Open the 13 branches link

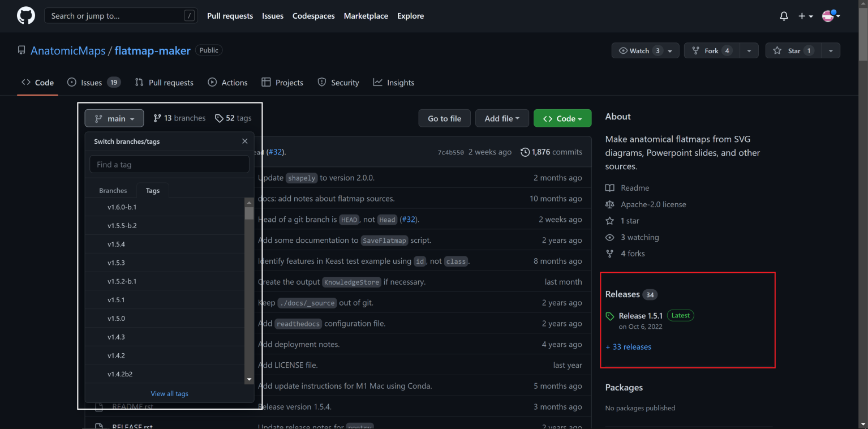179,118
